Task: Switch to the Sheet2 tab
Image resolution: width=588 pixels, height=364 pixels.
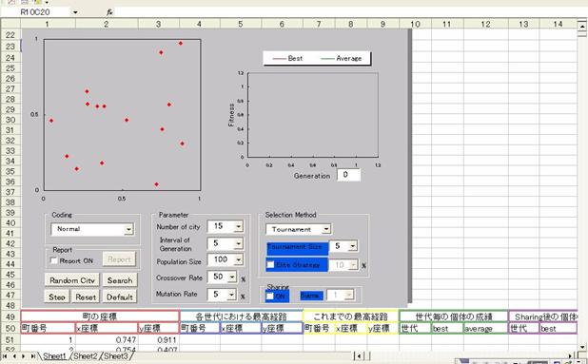Action: [x=85, y=355]
